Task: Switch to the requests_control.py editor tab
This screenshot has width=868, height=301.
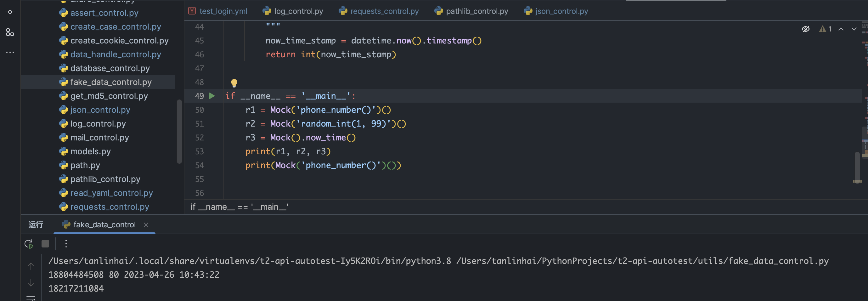Action: click(379, 11)
